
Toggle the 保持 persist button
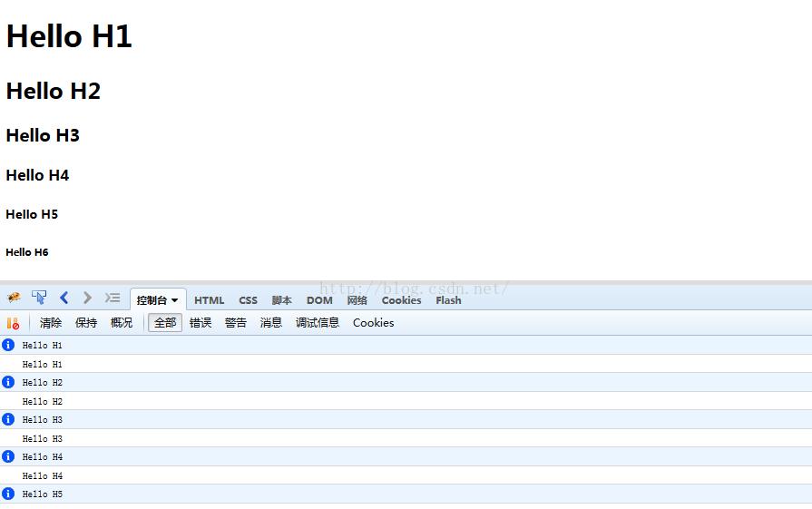[86, 323]
